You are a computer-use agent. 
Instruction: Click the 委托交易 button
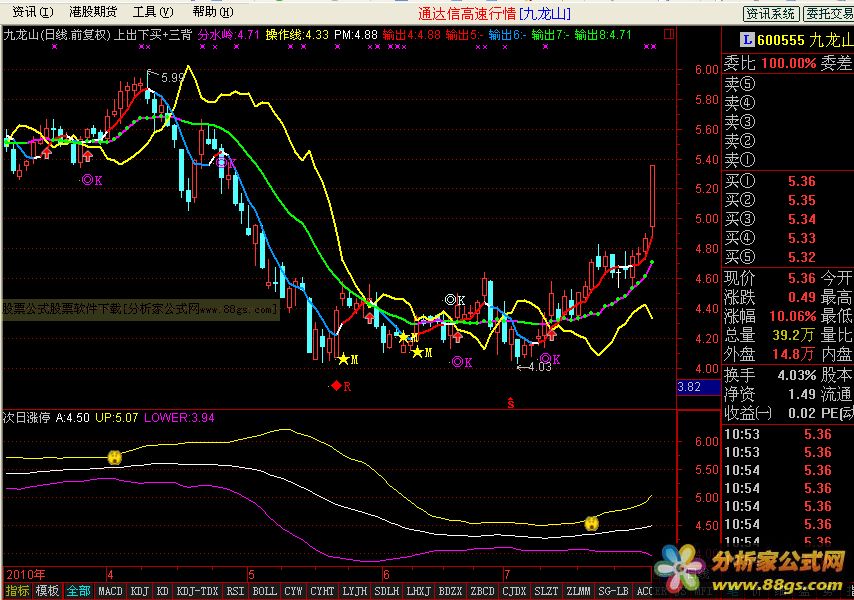pyautogui.click(x=829, y=13)
